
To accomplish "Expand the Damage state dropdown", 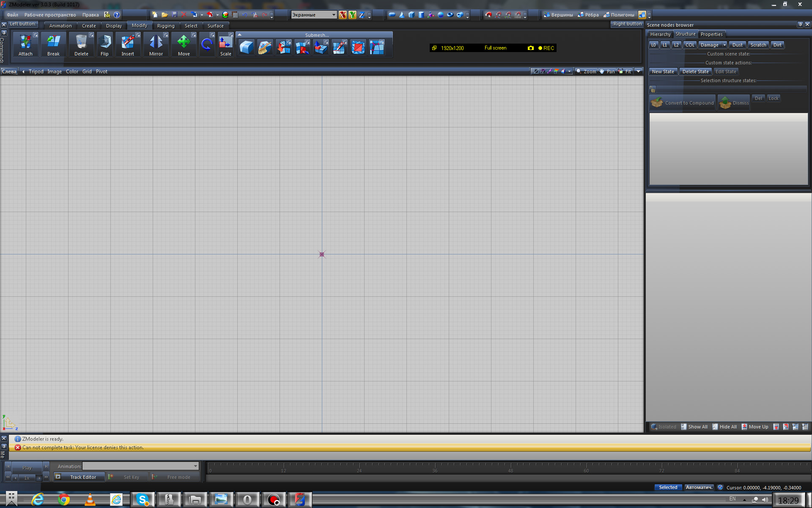I will [724, 45].
